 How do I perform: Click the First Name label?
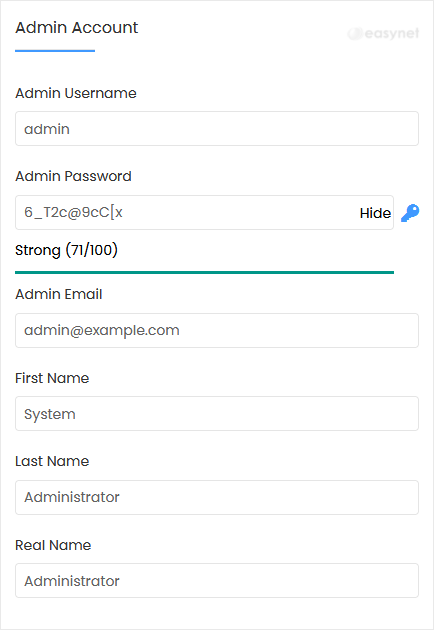coord(52,378)
